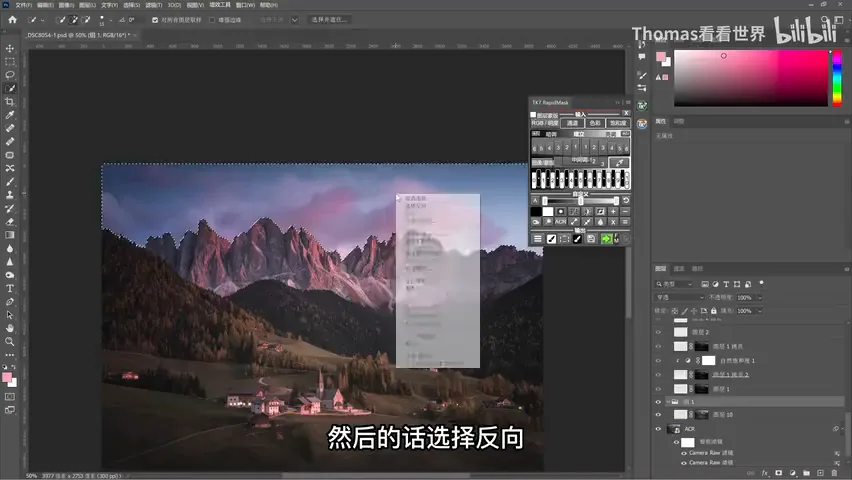
Task: Select the Zoom tool
Action: [x=10, y=341]
